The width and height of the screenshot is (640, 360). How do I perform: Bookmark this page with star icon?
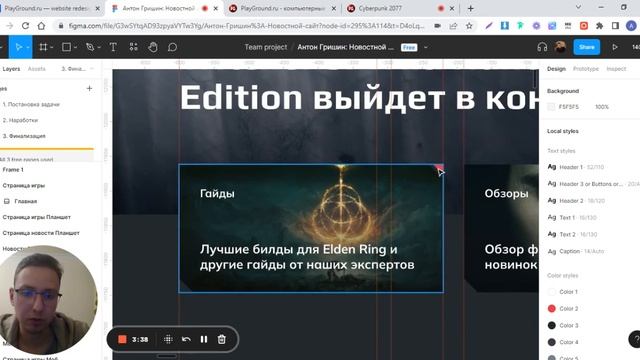[469, 26]
